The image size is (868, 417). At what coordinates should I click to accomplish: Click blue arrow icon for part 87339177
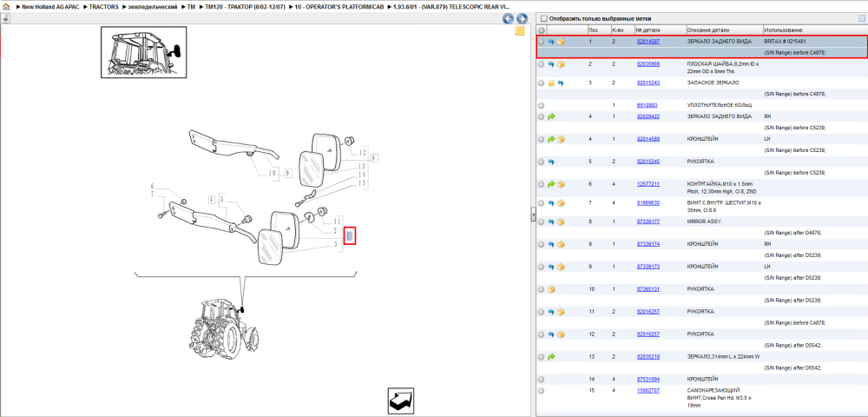[x=551, y=222]
